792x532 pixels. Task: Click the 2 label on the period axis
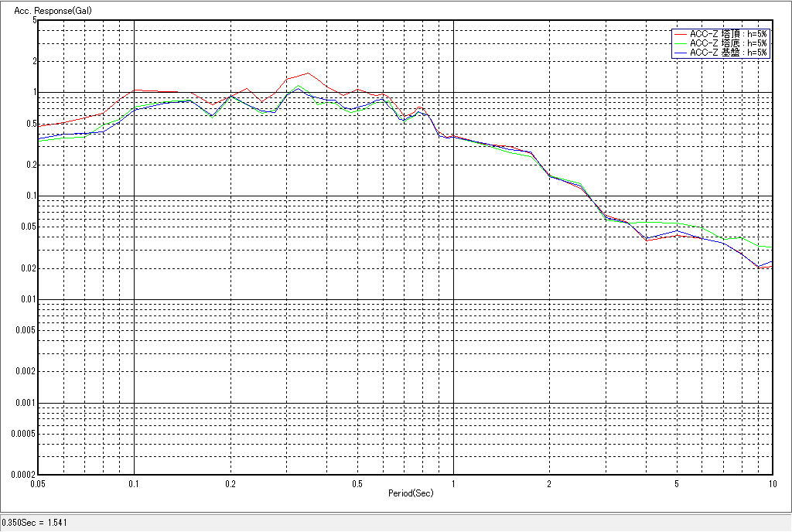(548, 483)
